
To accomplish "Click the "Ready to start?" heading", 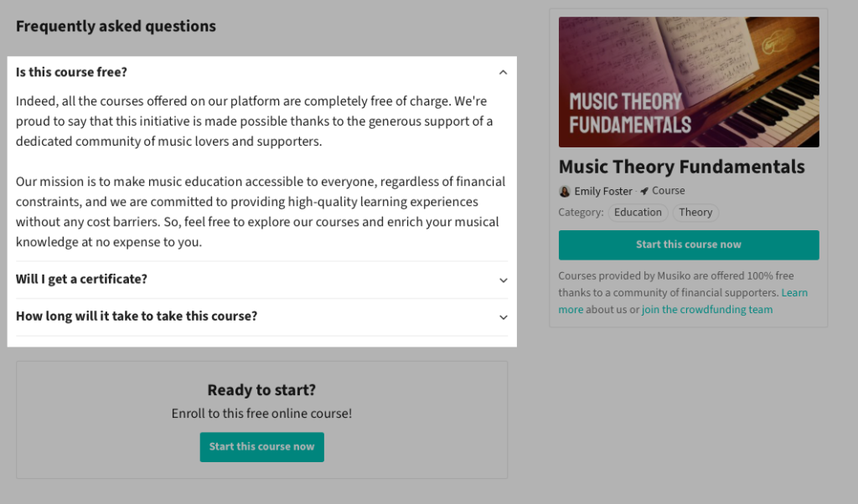I will click(261, 390).
